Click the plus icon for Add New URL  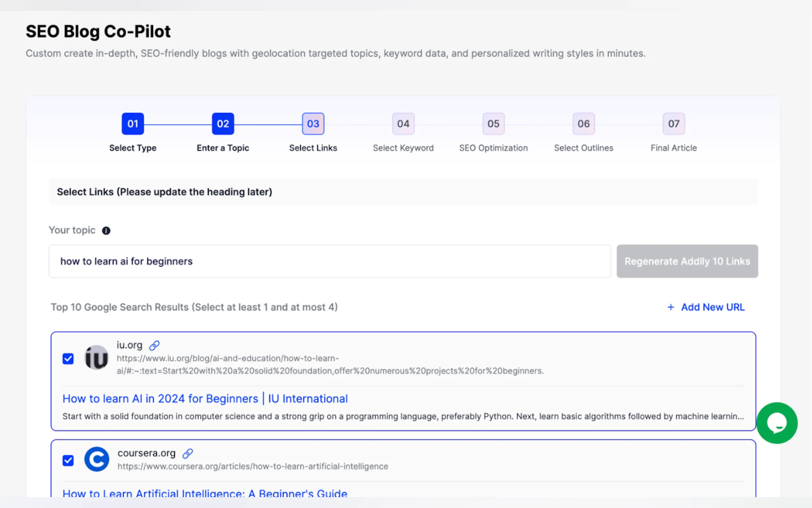pyautogui.click(x=671, y=307)
